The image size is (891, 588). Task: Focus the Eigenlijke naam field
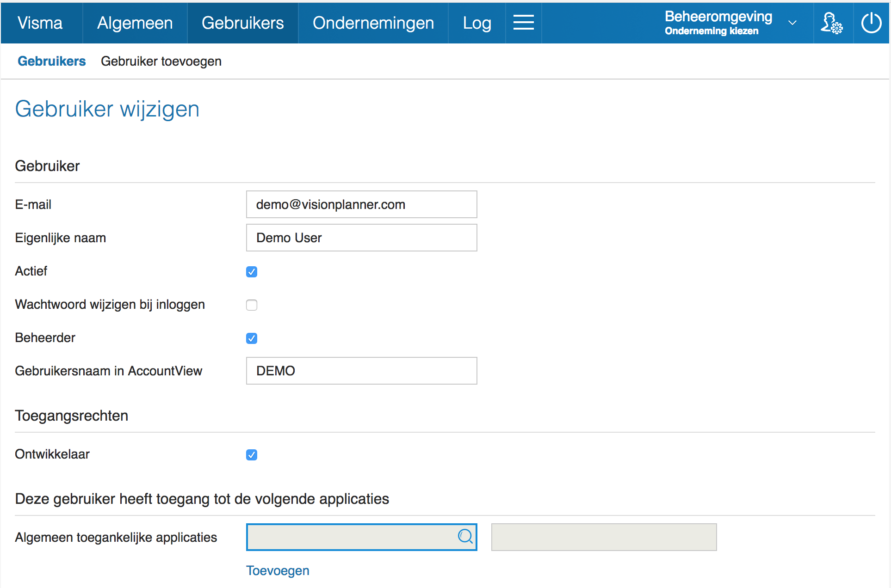(361, 238)
